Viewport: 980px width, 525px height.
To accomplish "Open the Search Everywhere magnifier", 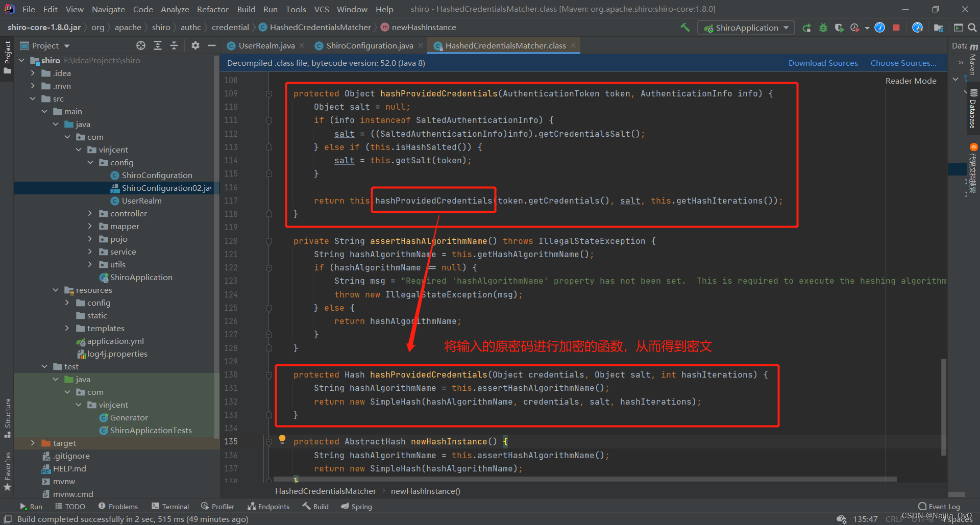I will click(972, 28).
